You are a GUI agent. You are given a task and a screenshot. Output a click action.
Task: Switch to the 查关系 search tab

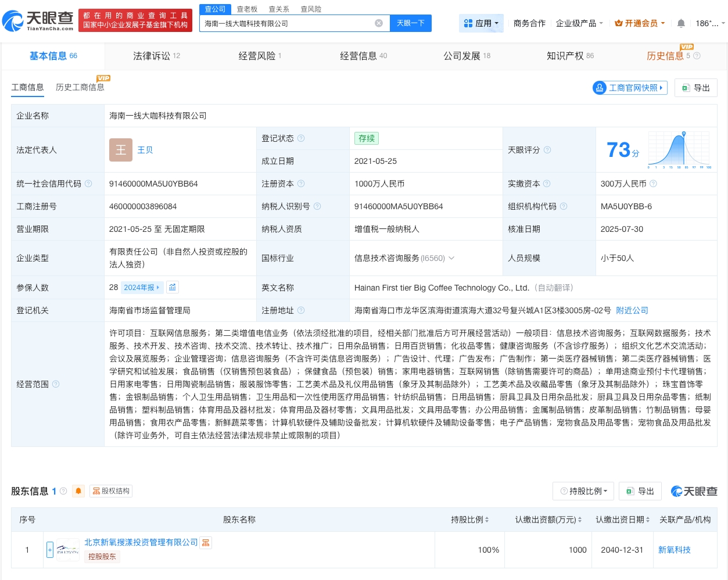coord(279,9)
